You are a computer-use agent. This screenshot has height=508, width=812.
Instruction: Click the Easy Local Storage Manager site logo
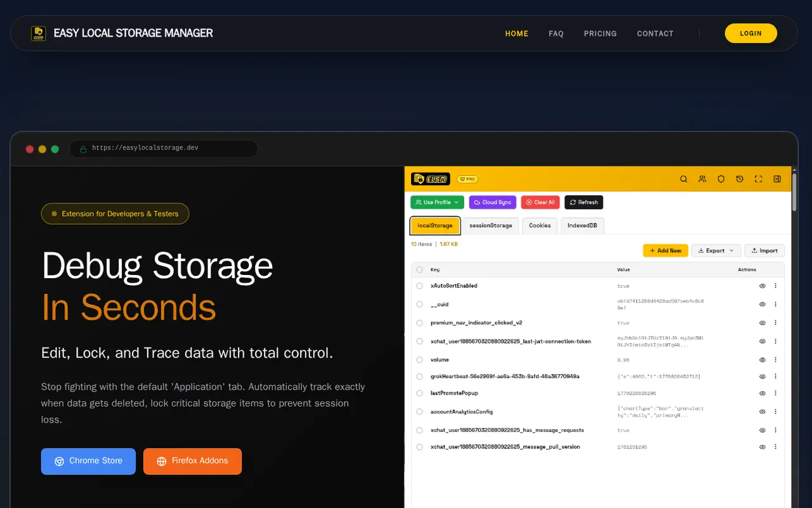39,33
